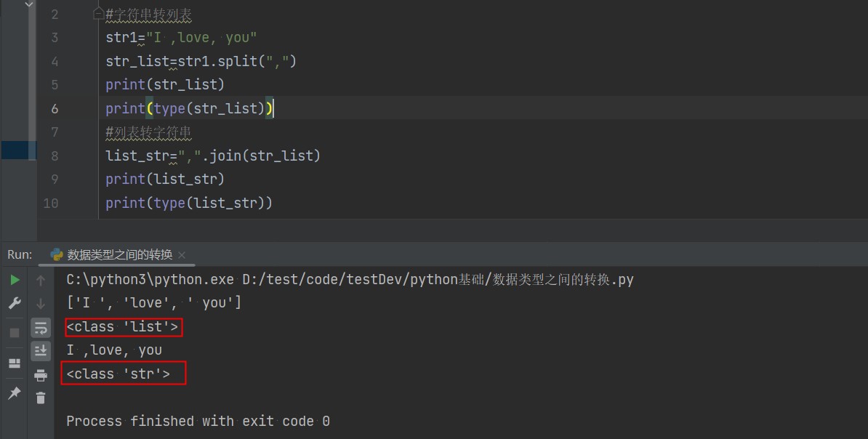Viewport: 868px width, 439px height.
Task: Click the comment #列表转字符串
Action: 148,132
